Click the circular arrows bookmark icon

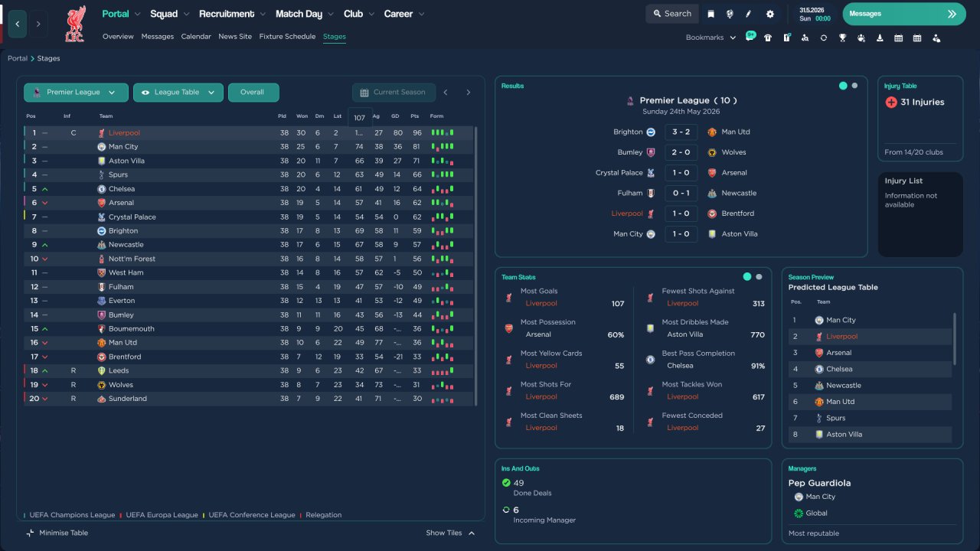[824, 37]
